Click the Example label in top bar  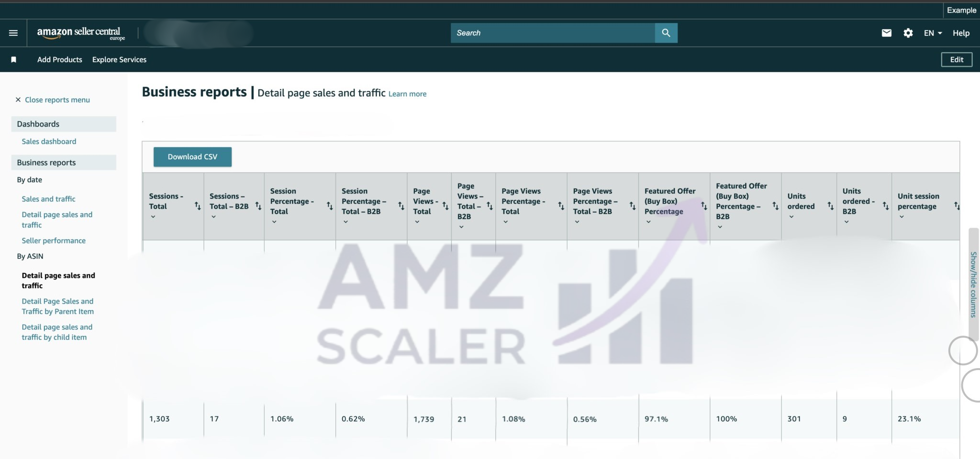click(961, 10)
